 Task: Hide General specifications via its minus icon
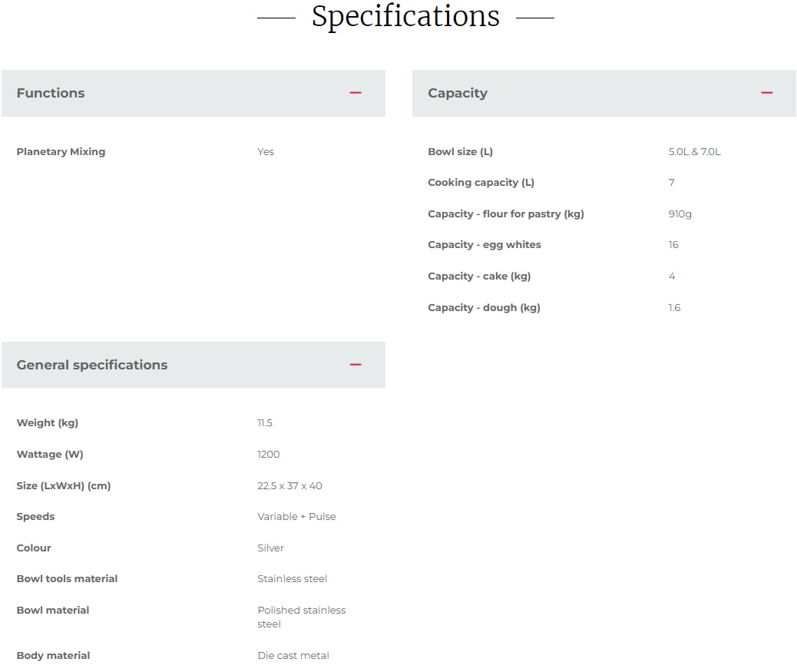click(x=356, y=365)
